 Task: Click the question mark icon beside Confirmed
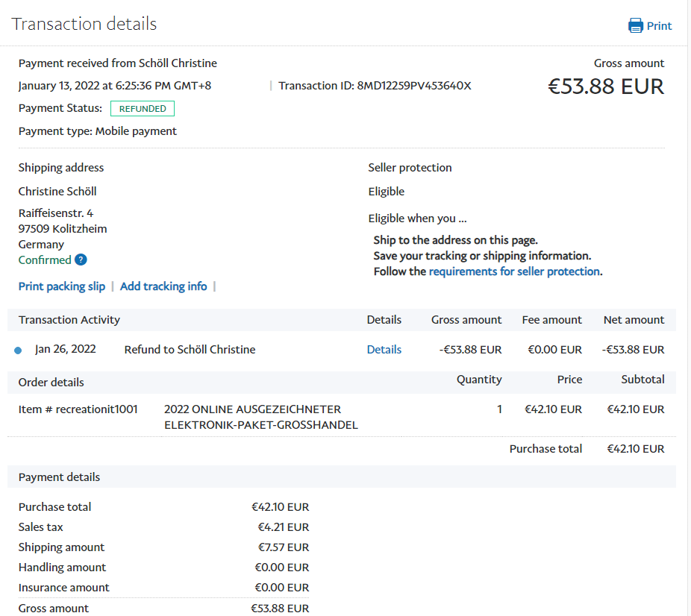(x=81, y=260)
